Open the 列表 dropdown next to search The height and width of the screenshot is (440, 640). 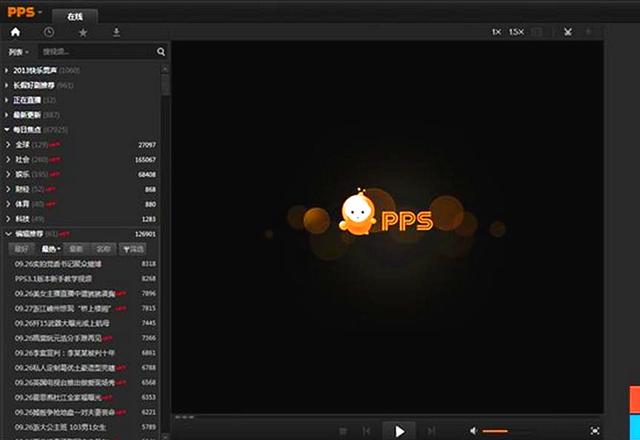pos(19,52)
